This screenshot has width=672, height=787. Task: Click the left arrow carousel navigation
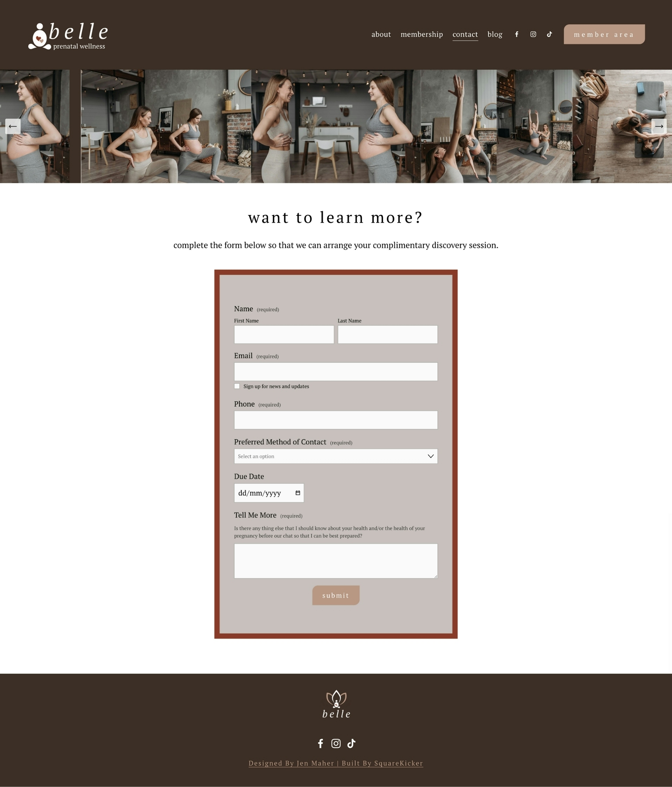click(x=13, y=126)
